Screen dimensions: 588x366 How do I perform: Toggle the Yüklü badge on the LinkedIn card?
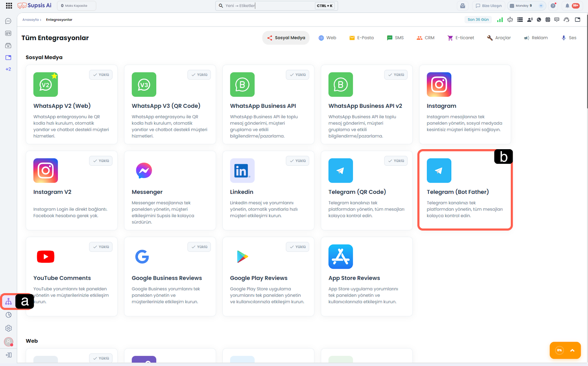coord(297,161)
